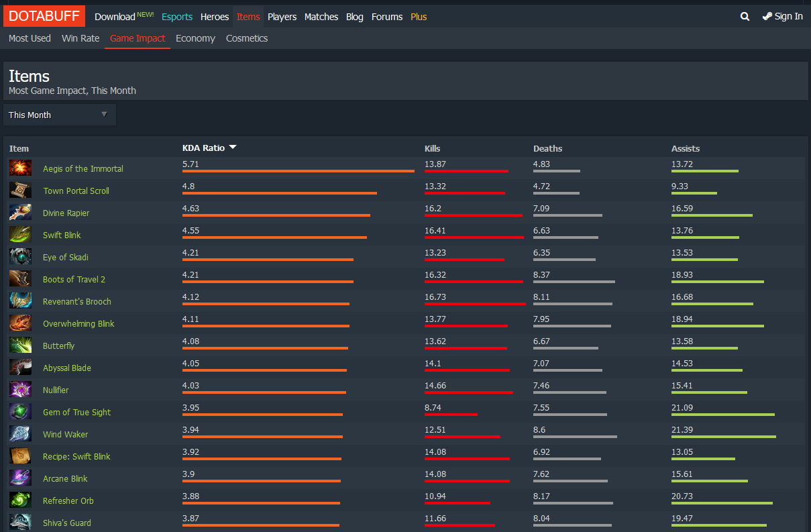Open the Plus subscription page
Image resolution: width=811 pixels, height=532 pixels.
coord(419,17)
